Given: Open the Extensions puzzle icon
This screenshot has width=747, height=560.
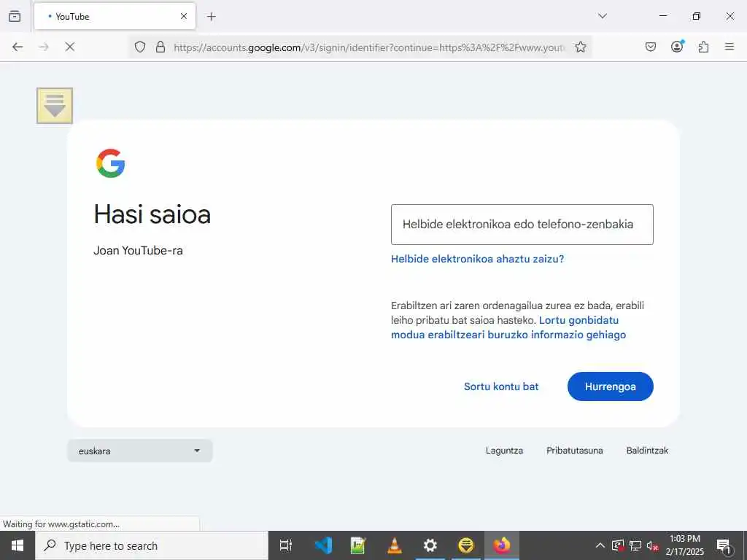Looking at the screenshot, I should pyautogui.click(x=703, y=47).
